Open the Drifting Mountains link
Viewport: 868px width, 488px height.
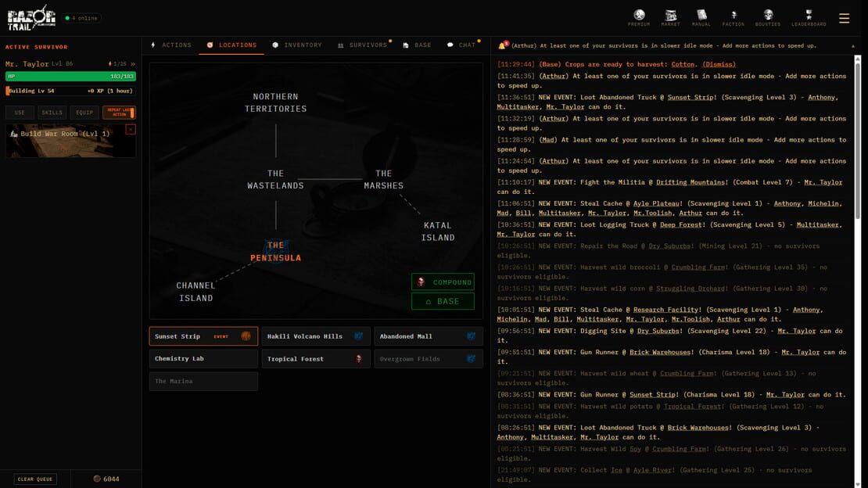tap(690, 182)
